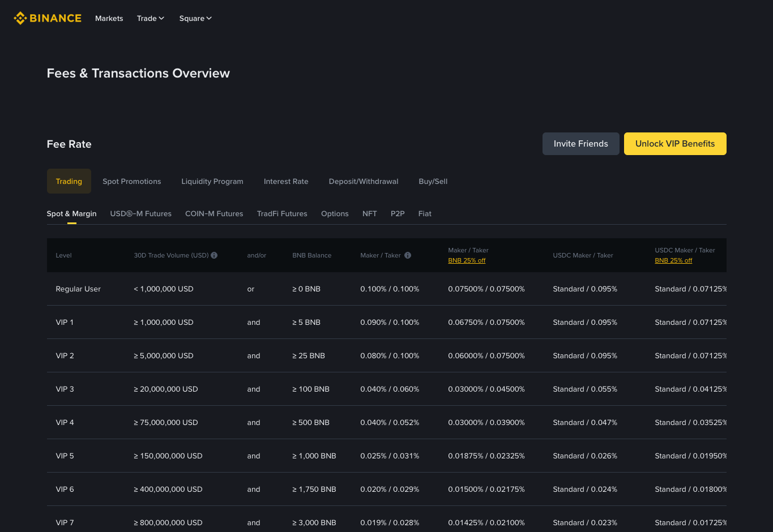Click the Binance logo
This screenshot has width=773, height=532.
48,18
